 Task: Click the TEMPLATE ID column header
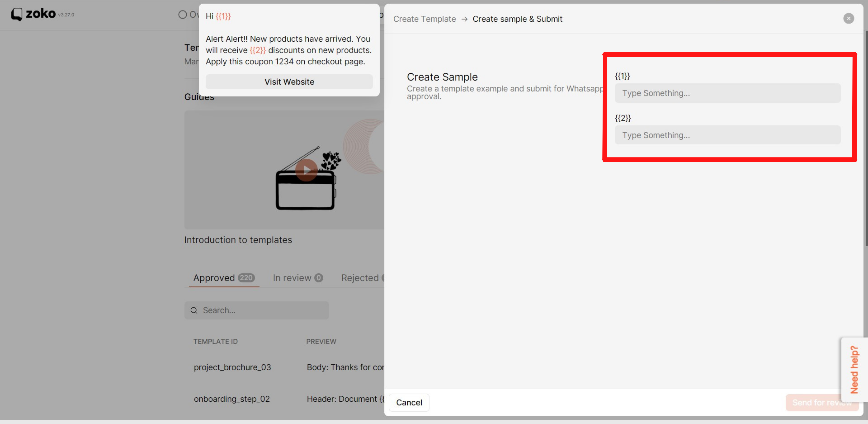215,341
